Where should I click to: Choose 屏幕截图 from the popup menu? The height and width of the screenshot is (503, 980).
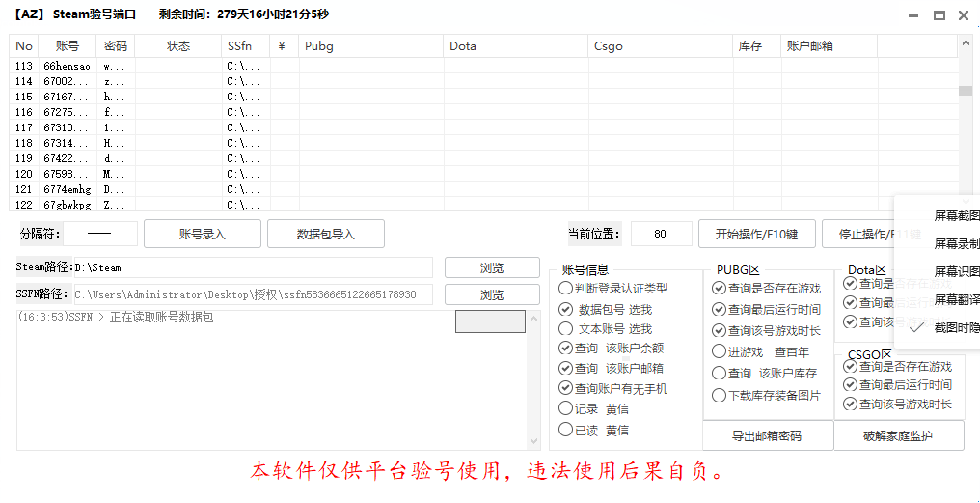[938, 216]
